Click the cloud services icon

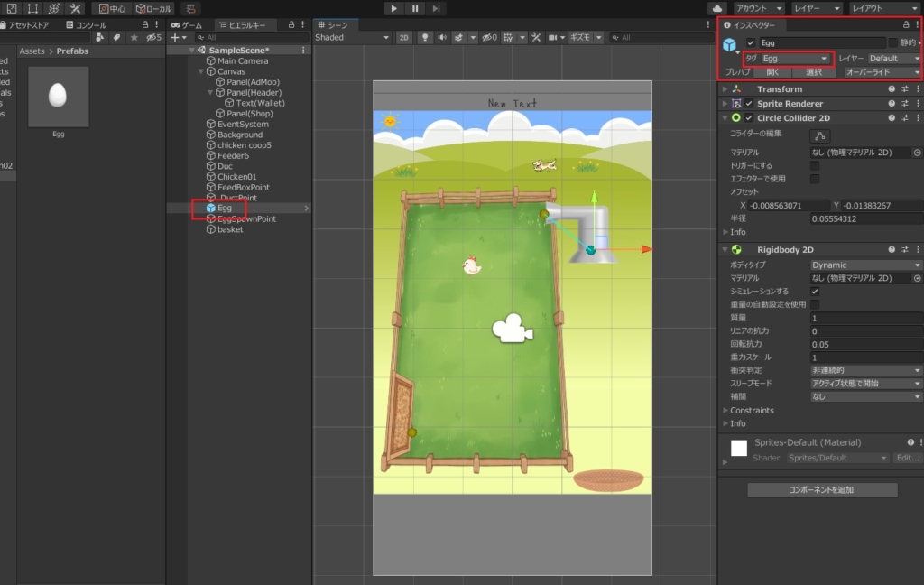[x=717, y=8]
